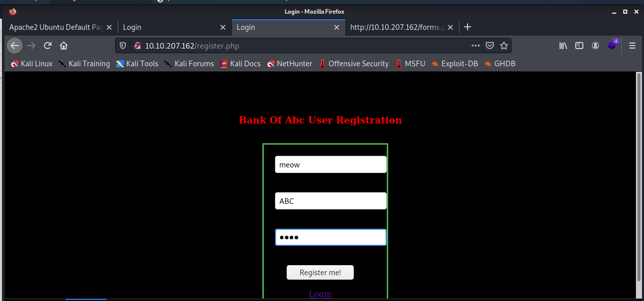Image resolution: width=644 pixels, height=301 pixels.
Task: Go to the Firefox home page
Action: pyautogui.click(x=64, y=46)
